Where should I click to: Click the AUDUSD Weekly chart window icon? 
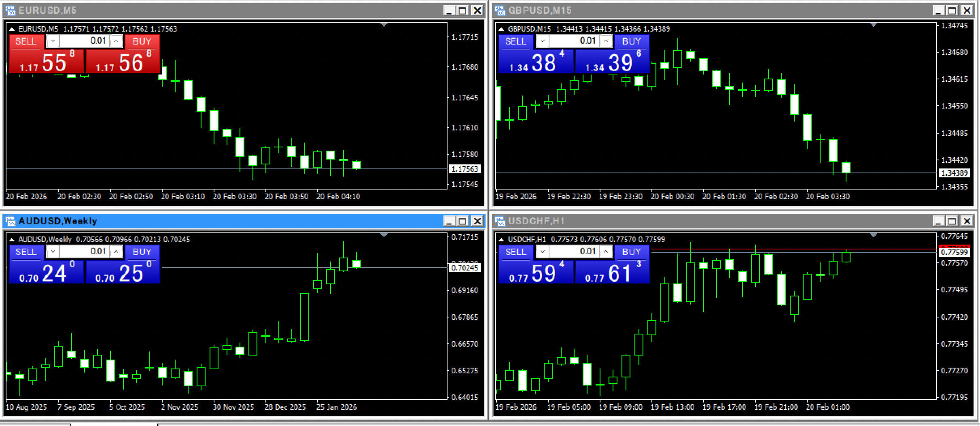coord(11,221)
